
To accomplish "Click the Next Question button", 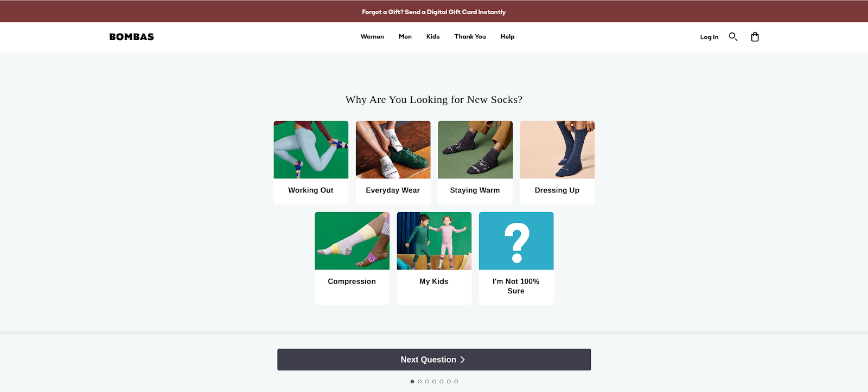I will click(434, 359).
